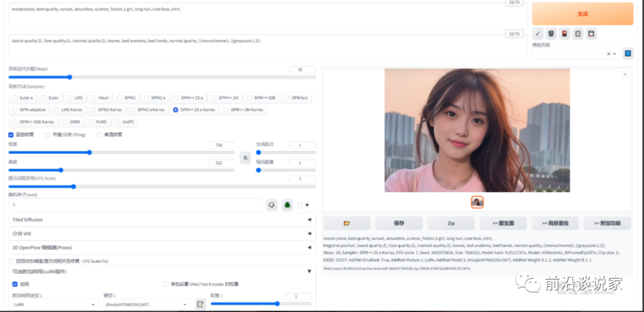Click the orange 生成 generate button
This screenshot has height=312, width=644.
tap(583, 14)
